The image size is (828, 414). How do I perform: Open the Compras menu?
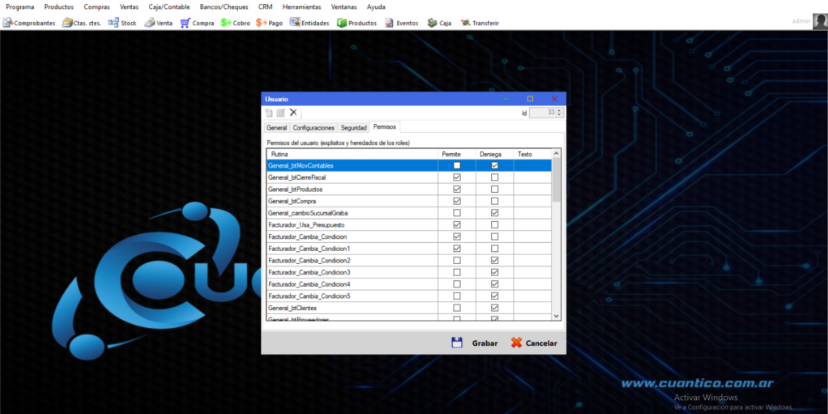click(97, 7)
